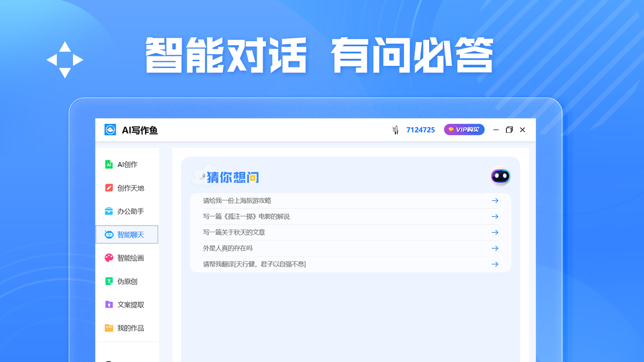Select the 智能聊天 chat bubble icon
644x362 pixels.
pos(109,234)
